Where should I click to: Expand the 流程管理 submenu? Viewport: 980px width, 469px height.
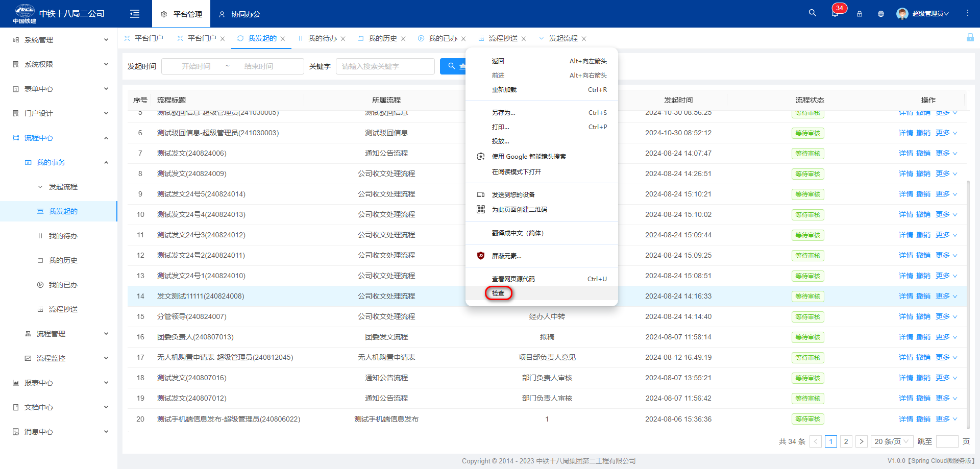coord(106,334)
